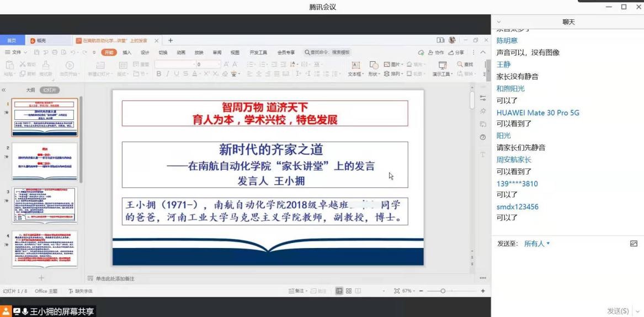Image resolution: width=644 pixels, height=317 pixels.
Task: Click the 协作 collaboration icon
Action: [436, 52]
